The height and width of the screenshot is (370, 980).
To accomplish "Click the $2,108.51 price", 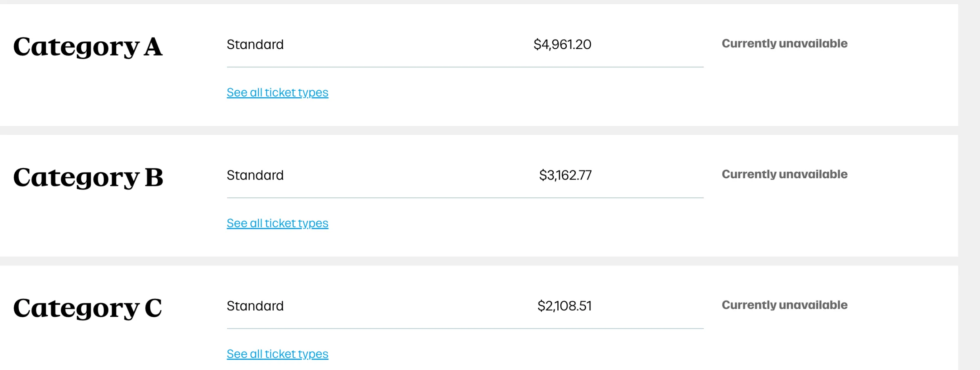I will click(564, 306).
